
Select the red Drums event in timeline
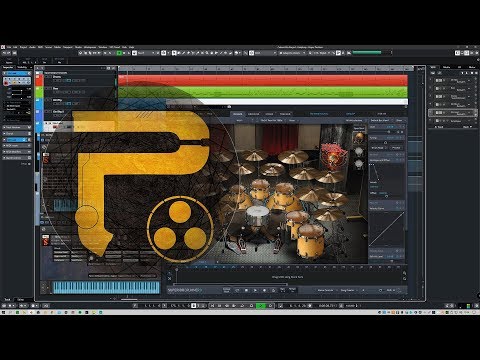(263, 80)
